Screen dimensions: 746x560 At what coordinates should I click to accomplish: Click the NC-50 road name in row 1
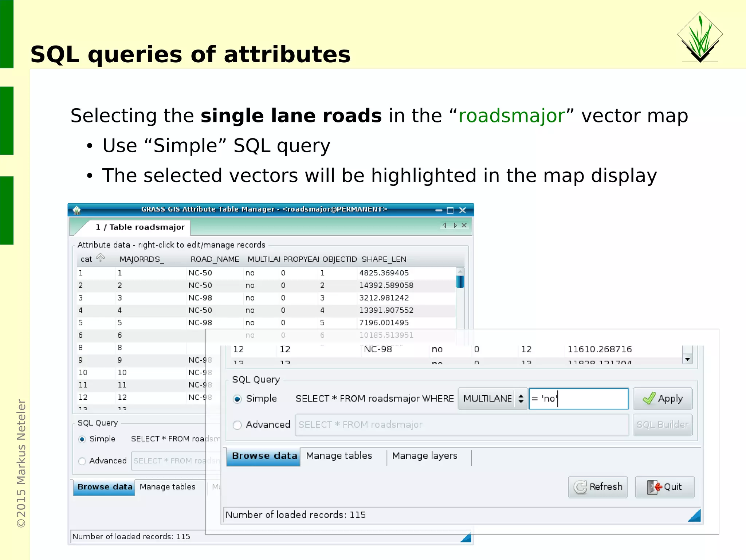click(x=200, y=273)
